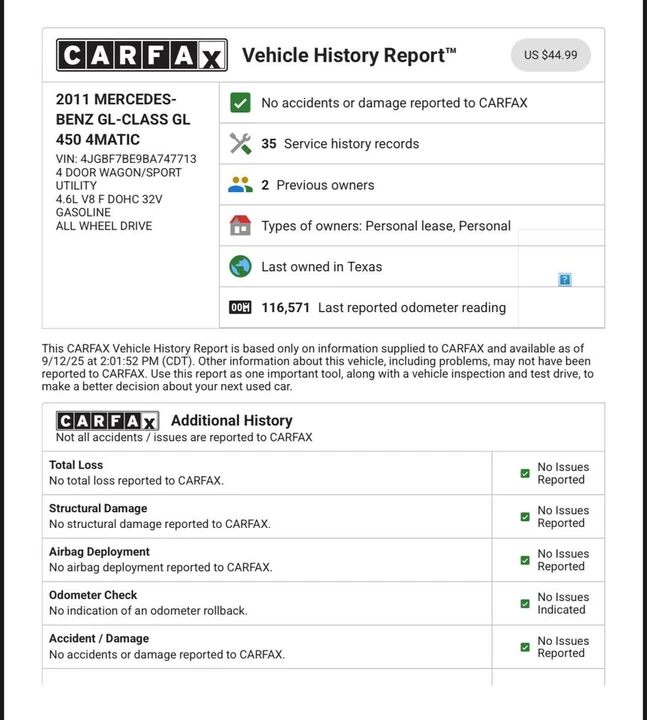Screen dimensions: 647x720
Task: Click 'No airbag deployment reported to CARFAX.' text
Action: 161,567
